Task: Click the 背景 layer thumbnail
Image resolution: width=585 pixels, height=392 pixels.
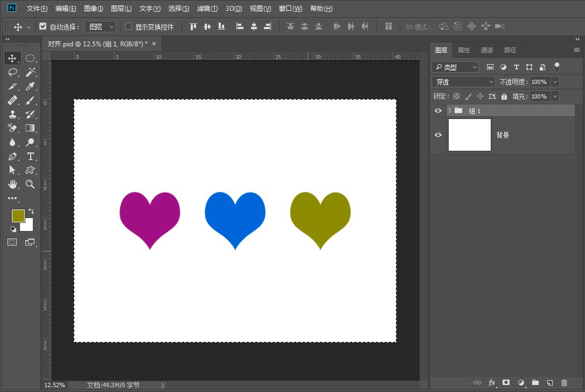Action: point(469,135)
